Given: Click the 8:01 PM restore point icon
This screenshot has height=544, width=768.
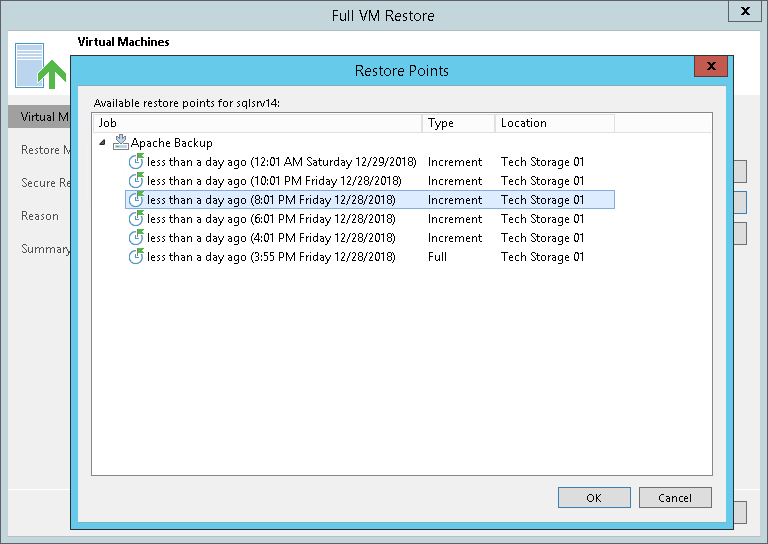Looking at the screenshot, I should pyautogui.click(x=136, y=200).
